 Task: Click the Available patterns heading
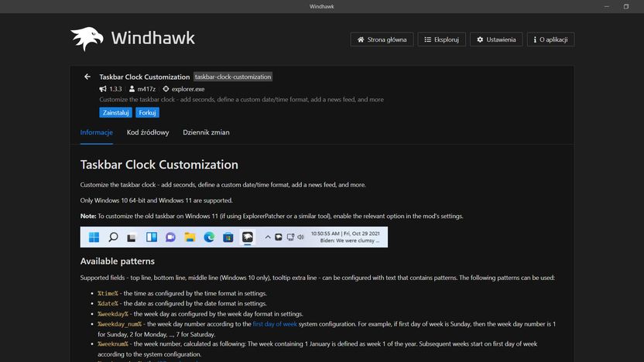118,261
